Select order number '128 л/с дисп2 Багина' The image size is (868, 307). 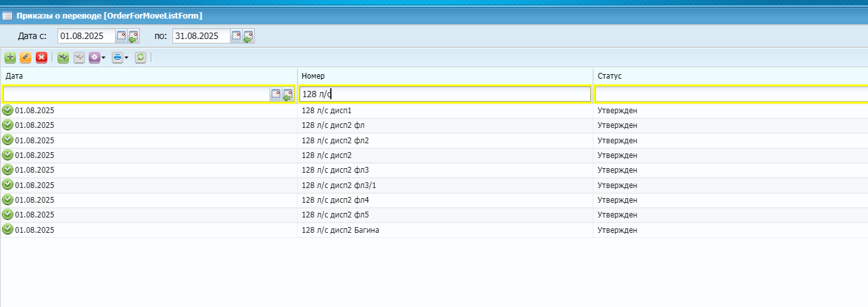[340, 230]
